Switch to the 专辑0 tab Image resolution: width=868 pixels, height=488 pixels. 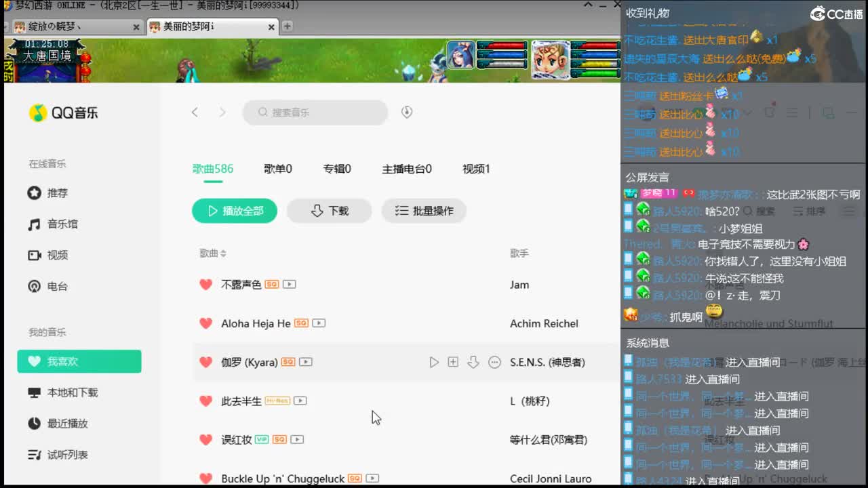337,169
